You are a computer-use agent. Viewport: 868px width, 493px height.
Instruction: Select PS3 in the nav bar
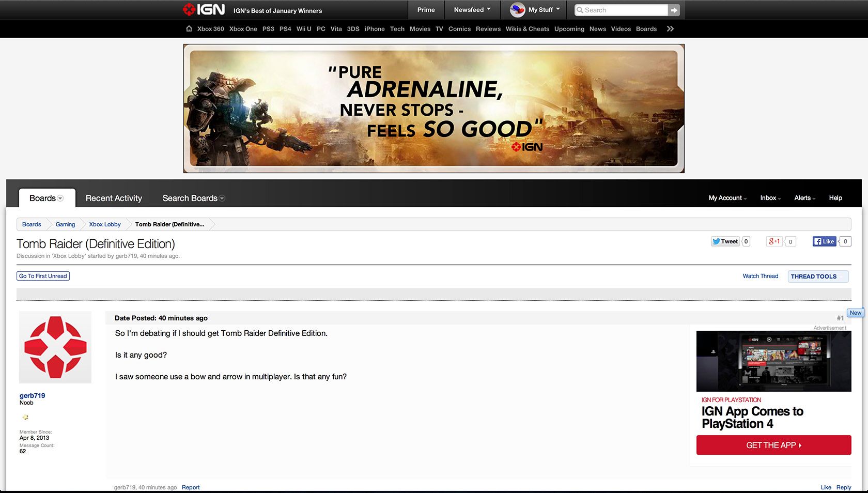click(268, 29)
